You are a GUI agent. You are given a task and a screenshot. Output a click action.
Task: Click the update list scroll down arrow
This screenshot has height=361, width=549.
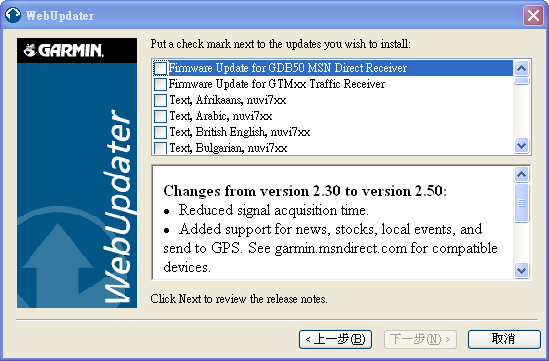(522, 145)
